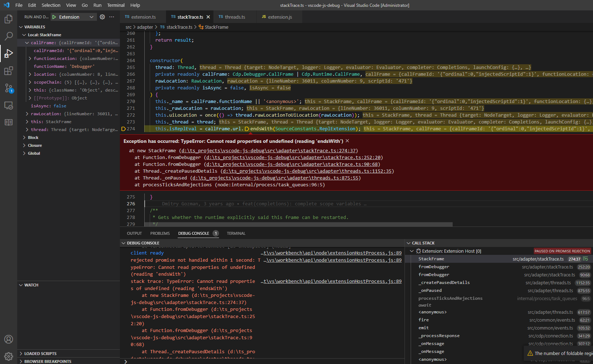Open debug launch configurations with the gear icon
Viewport: 593px width, 364px height.
tap(102, 17)
